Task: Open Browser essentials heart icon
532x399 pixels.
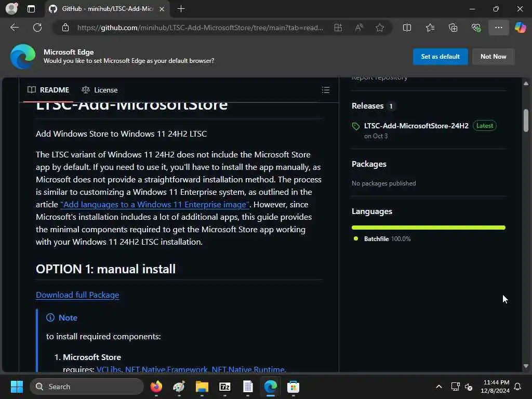Action: click(476, 28)
